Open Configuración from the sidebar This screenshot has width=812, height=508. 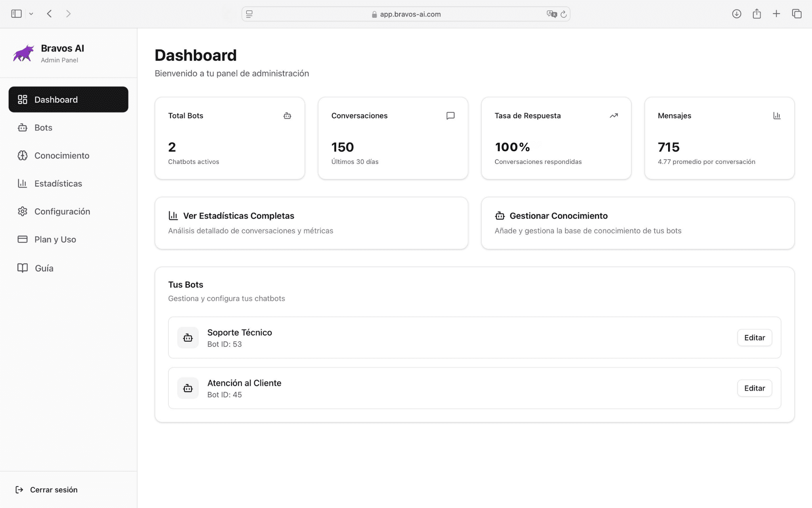coord(62,211)
